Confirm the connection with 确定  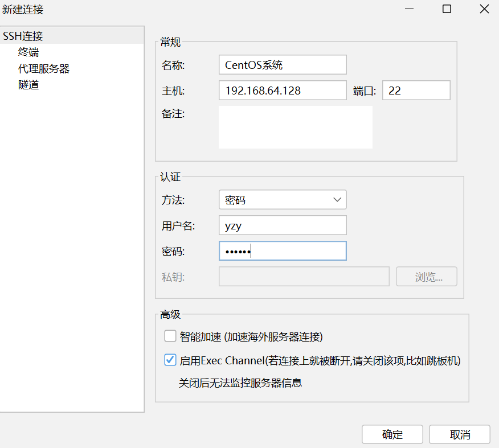[392, 434]
